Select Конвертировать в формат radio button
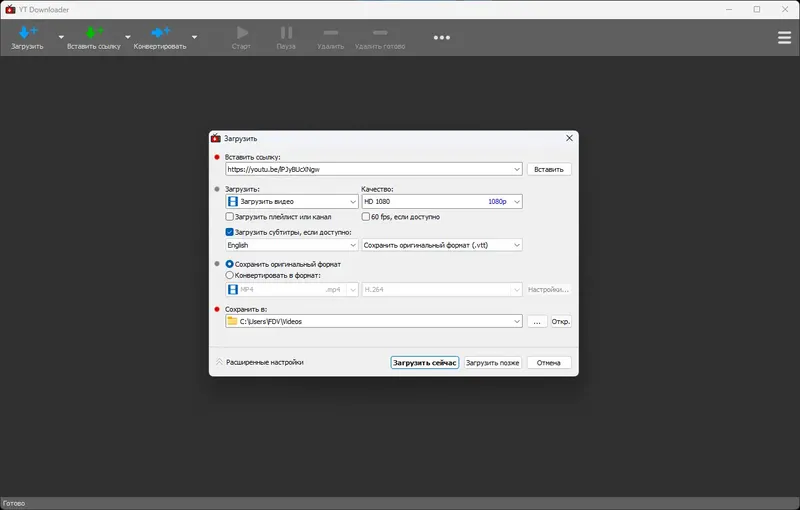 [230, 275]
